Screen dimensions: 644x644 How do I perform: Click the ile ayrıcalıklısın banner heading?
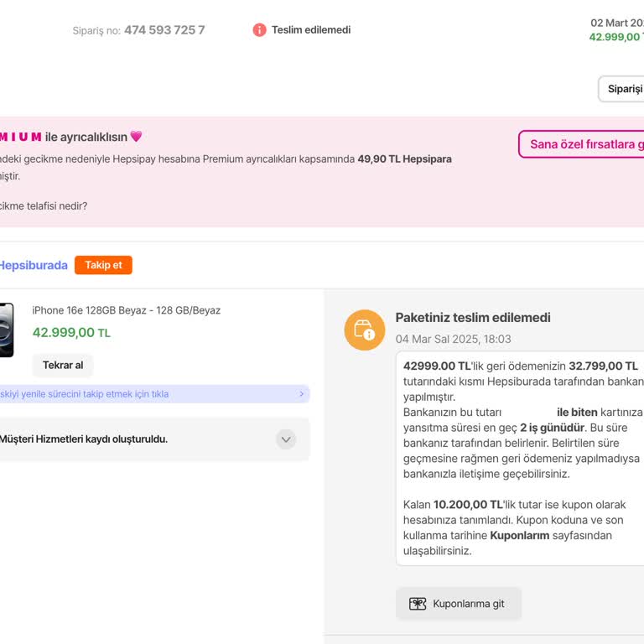click(86, 137)
